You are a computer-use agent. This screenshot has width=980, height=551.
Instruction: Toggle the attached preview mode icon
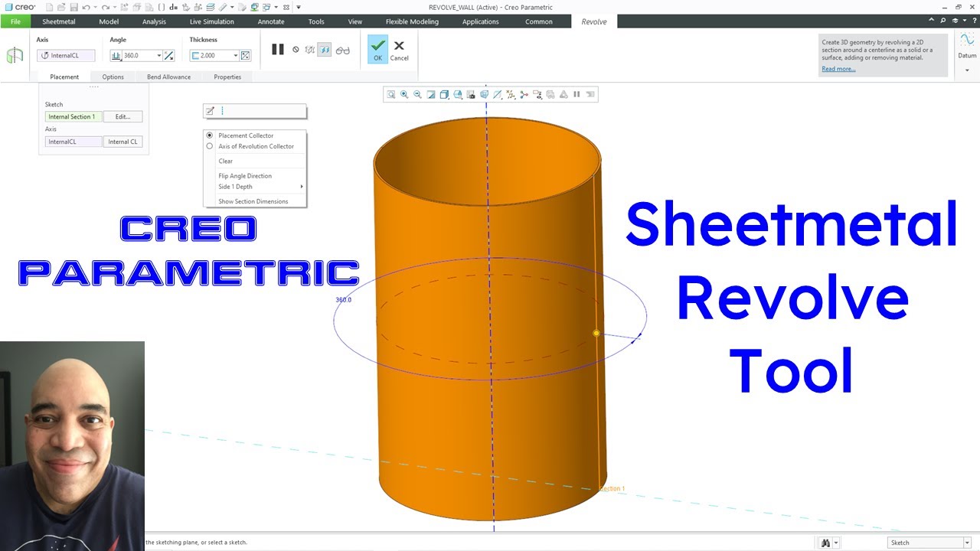pos(325,50)
